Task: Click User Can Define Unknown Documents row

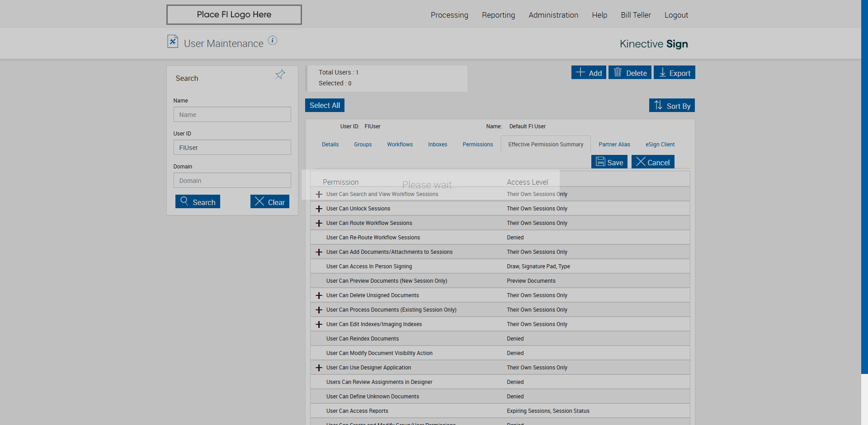Action: tap(500, 397)
